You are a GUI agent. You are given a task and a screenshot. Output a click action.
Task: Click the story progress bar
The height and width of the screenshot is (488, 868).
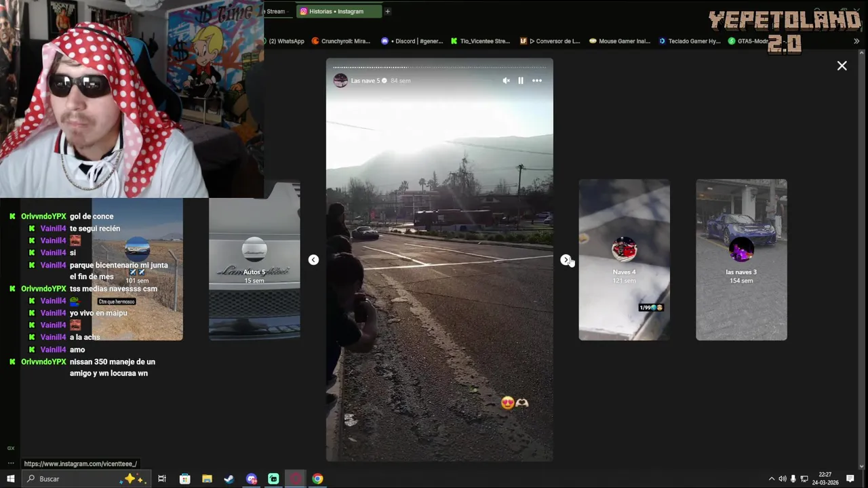439,67
